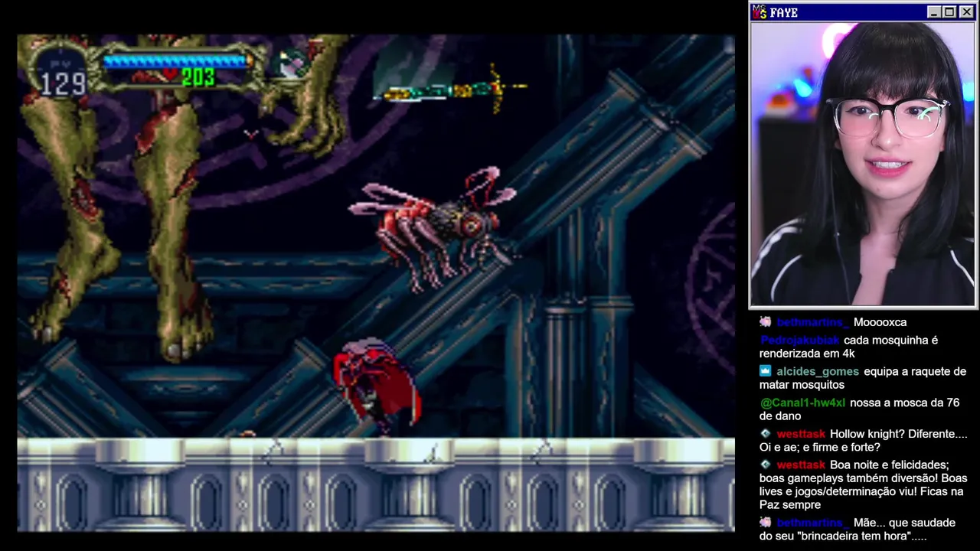Minimize the FAYE webcam window

pos(933,12)
